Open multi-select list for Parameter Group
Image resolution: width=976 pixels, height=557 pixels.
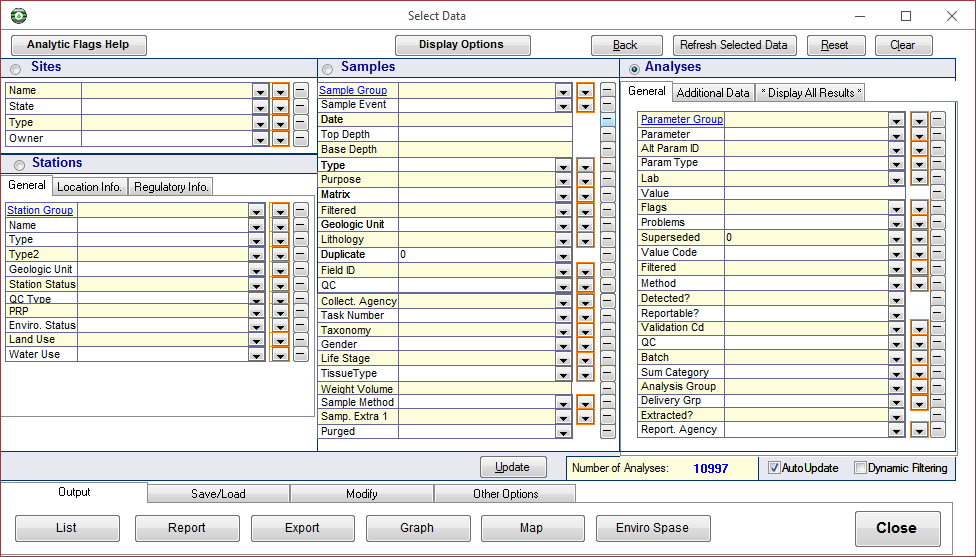point(919,119)
